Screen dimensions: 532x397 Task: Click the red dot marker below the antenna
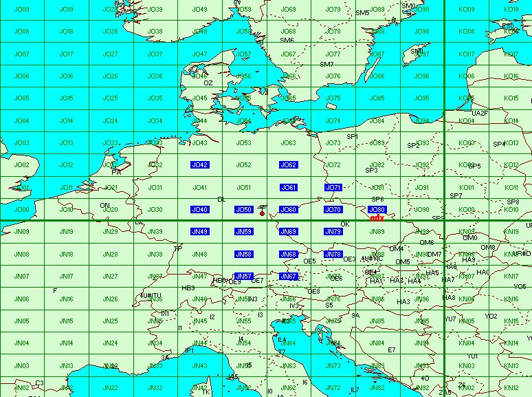[262, 214]
